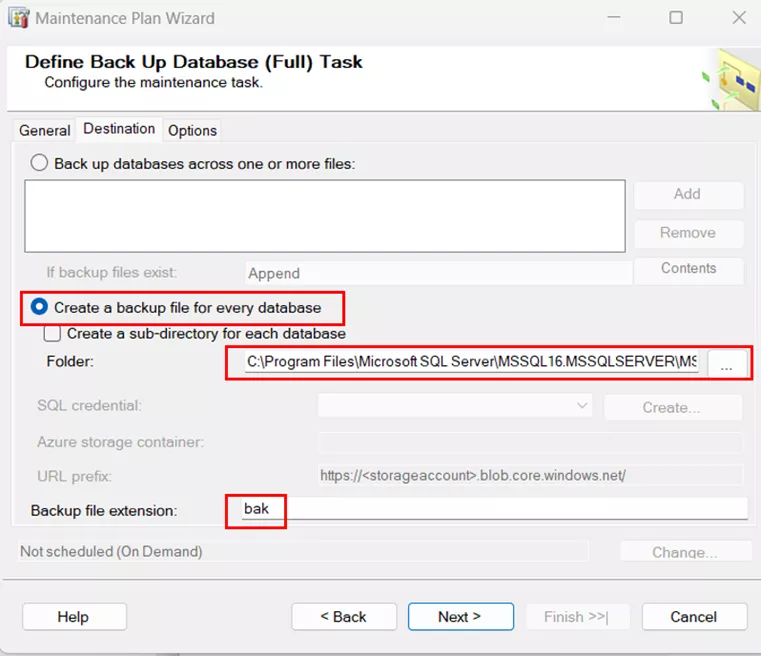Click the URL prefix field
This screenshot has width=761, height=656.
(530, 476)
